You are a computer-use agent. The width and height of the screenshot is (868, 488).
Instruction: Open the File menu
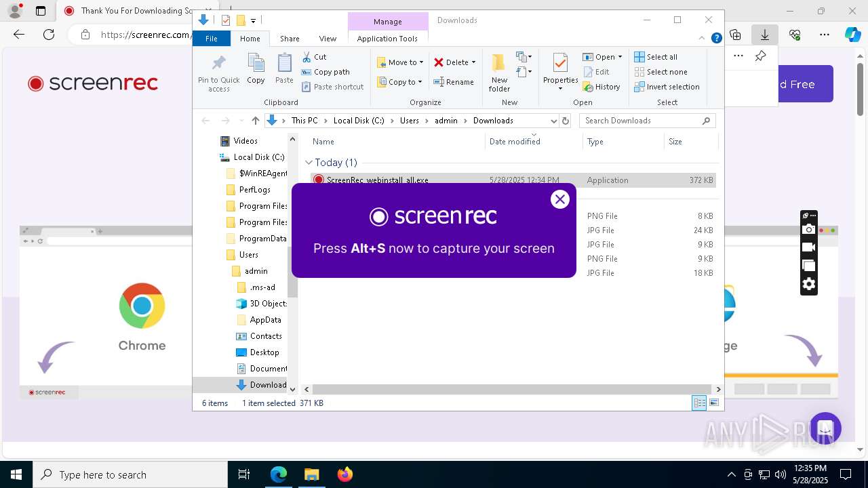coord(212,39)
